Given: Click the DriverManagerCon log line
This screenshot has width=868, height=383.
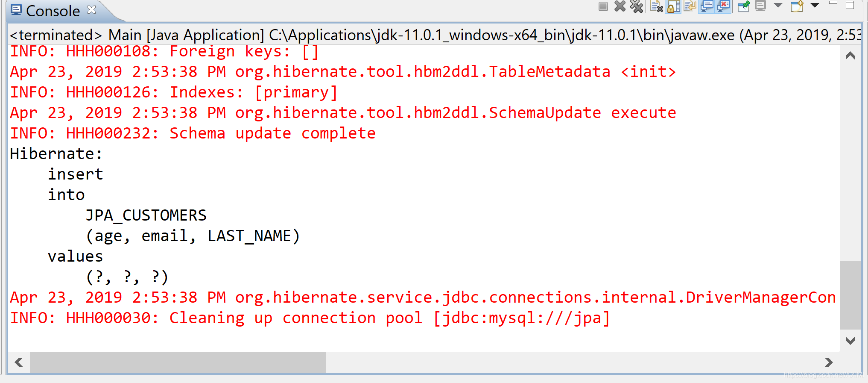Looking at the screenshot, I should click(x=423, y=298).
